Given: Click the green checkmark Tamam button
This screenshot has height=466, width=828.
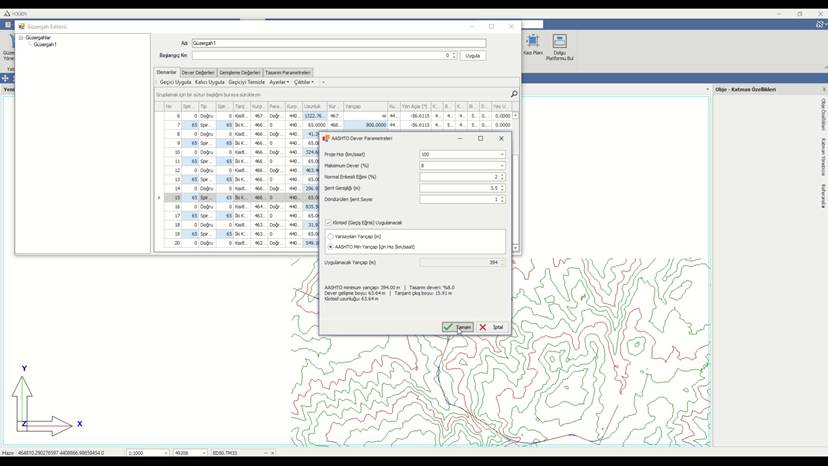Looking at the screenshot, I should tap(458, 327).
